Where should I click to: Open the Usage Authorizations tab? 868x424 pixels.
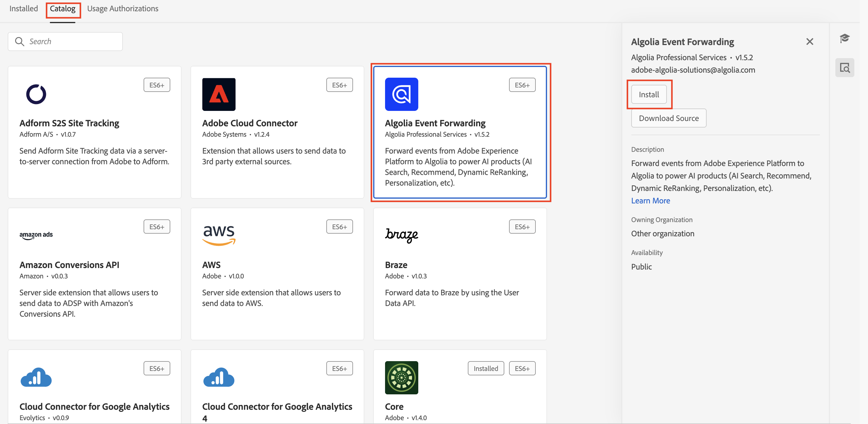(x=123, y=8)
